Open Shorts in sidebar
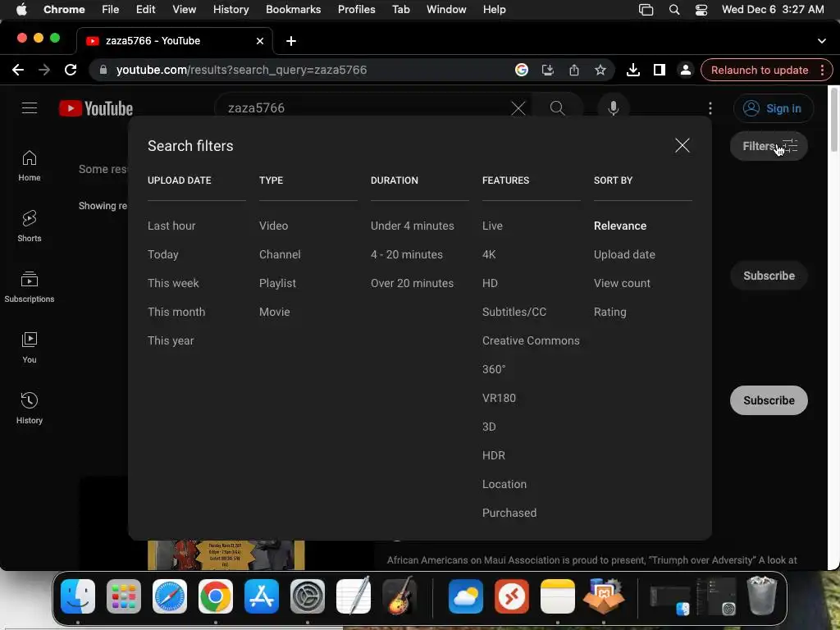 30,226
